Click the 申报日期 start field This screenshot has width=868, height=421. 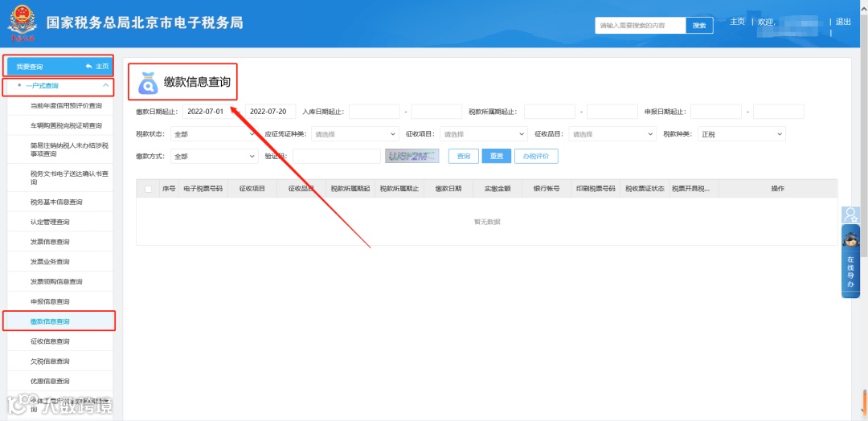tap(716, 111)
